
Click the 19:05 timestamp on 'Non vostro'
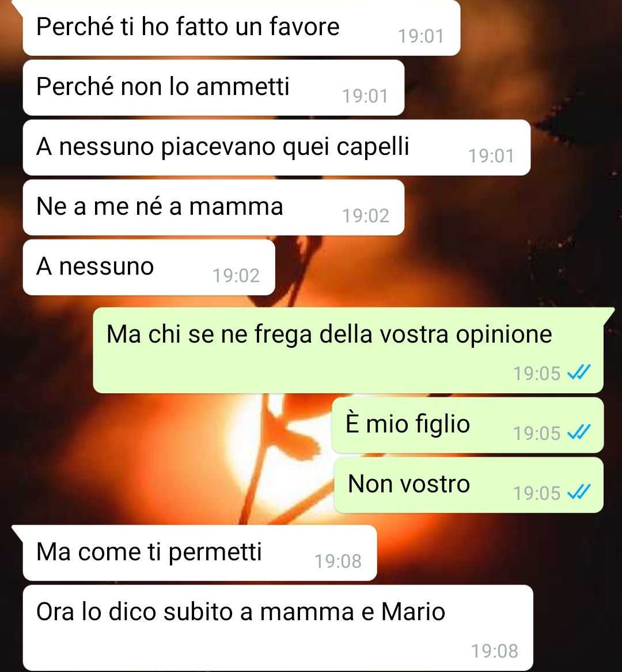tap(537, 493)
